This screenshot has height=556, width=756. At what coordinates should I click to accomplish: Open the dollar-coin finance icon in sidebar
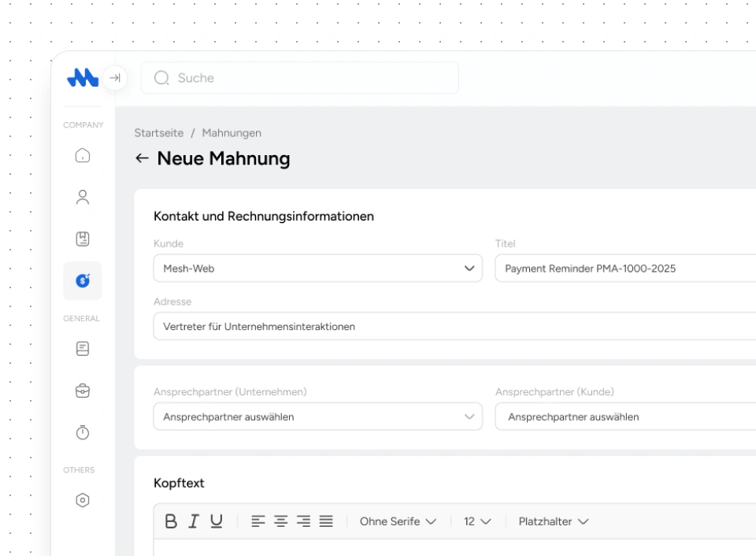(83, 280)
